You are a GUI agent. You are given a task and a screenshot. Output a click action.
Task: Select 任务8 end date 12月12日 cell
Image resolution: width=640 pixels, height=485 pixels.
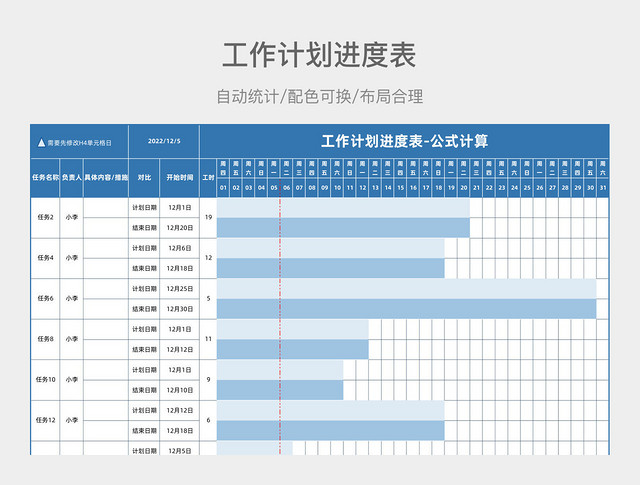tap(180, 350)
